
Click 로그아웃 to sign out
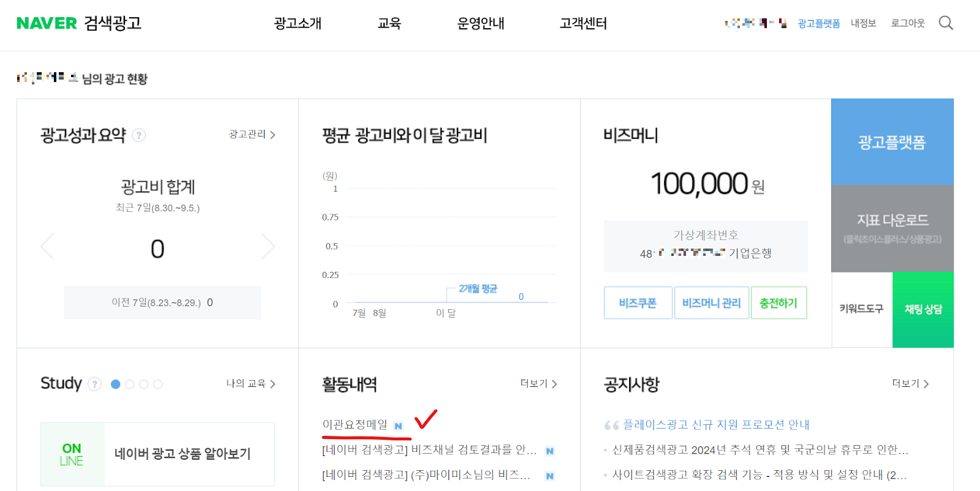click(908, 23)
